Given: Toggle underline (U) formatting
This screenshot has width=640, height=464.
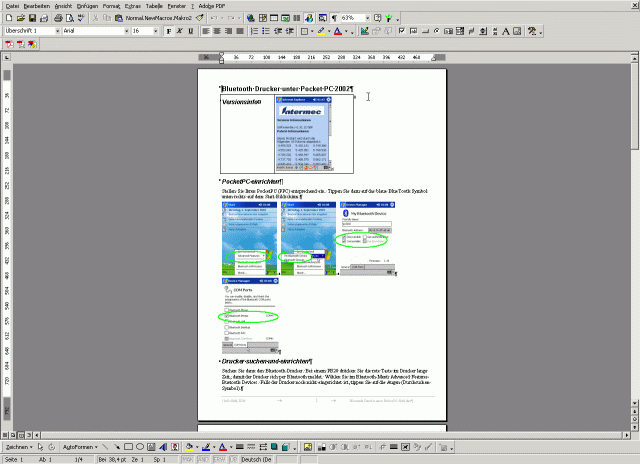Looking at the screenshot, I should coord(191,31).
